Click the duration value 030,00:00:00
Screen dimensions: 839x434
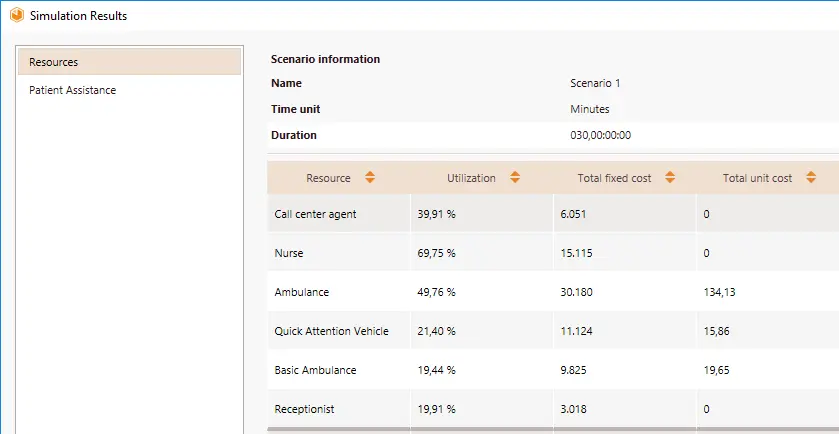(x=600, y=135)
